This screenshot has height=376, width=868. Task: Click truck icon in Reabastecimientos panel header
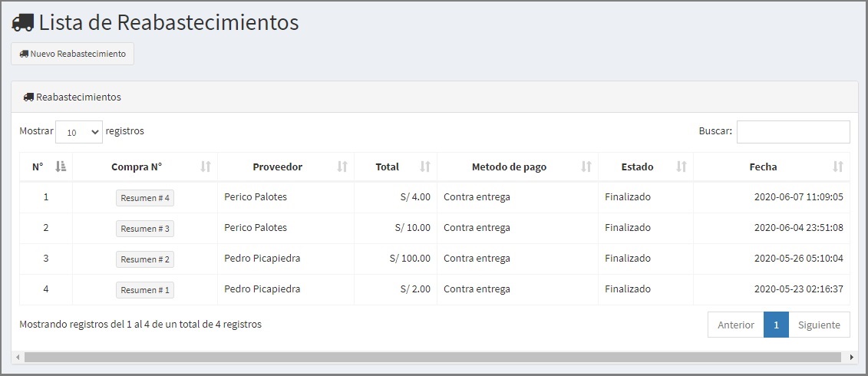[x=29, y=97]
